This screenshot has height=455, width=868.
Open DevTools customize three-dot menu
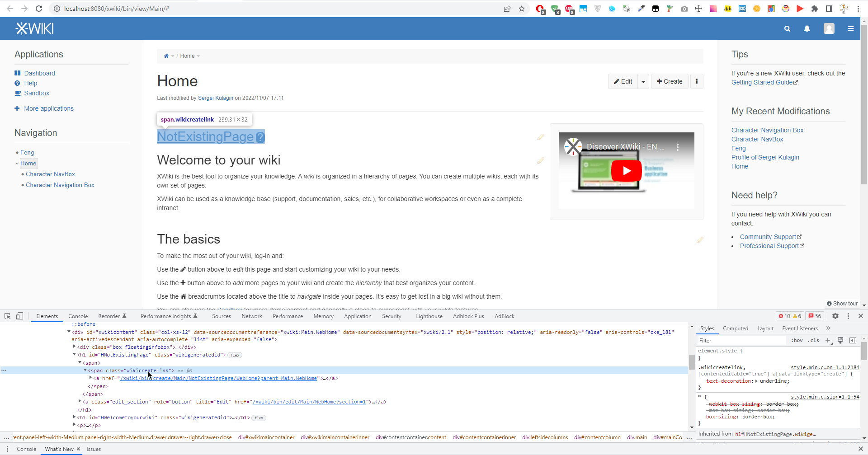[x=848, y=316]
